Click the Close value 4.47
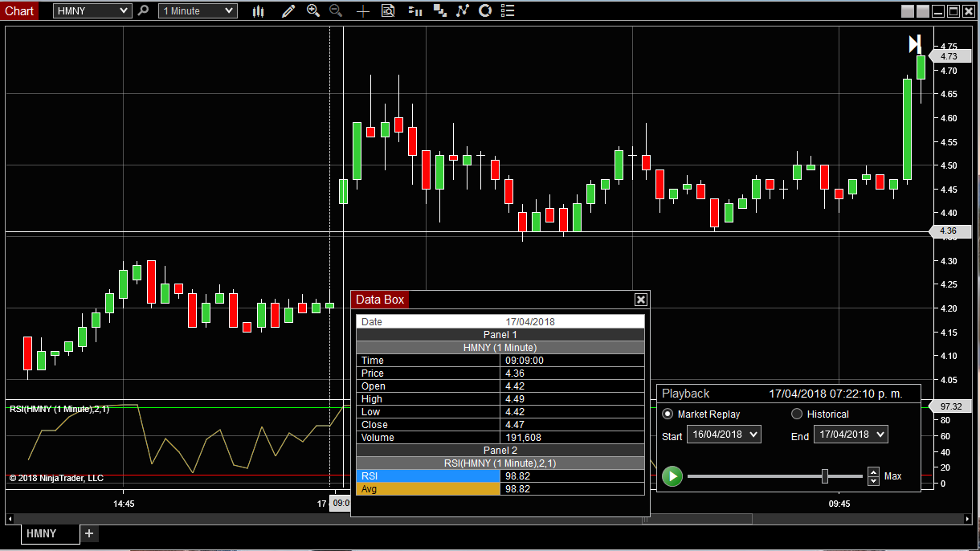The width and height of the screenshot is (980, 551). click(515, 425)
